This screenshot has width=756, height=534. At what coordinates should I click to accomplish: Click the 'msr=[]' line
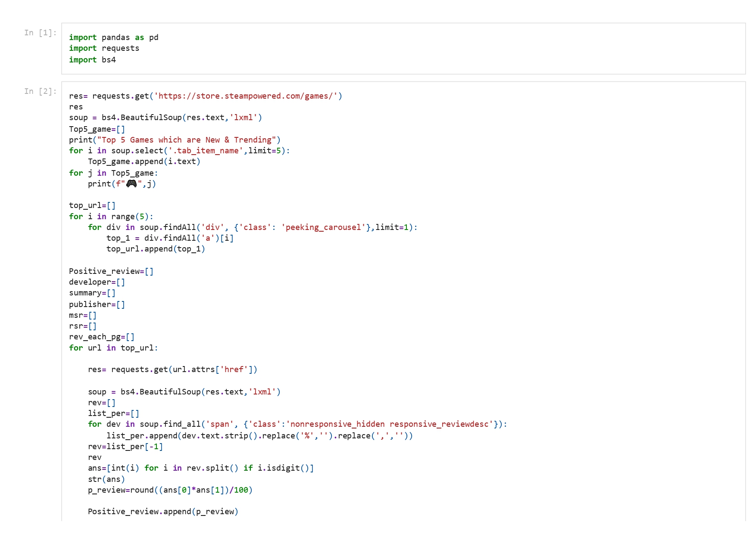point(83,315)
